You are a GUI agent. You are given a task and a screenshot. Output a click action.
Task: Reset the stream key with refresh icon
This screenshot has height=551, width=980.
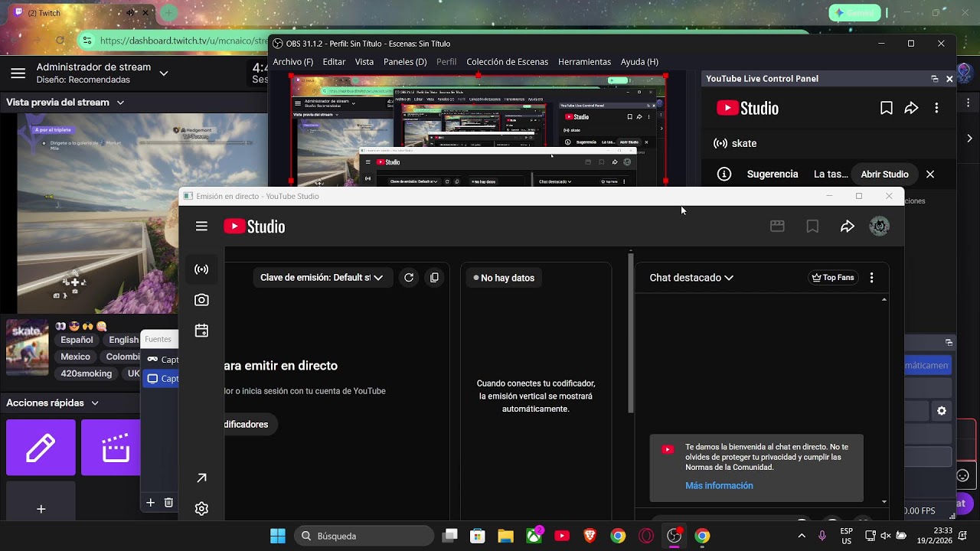tap(409, 278)
